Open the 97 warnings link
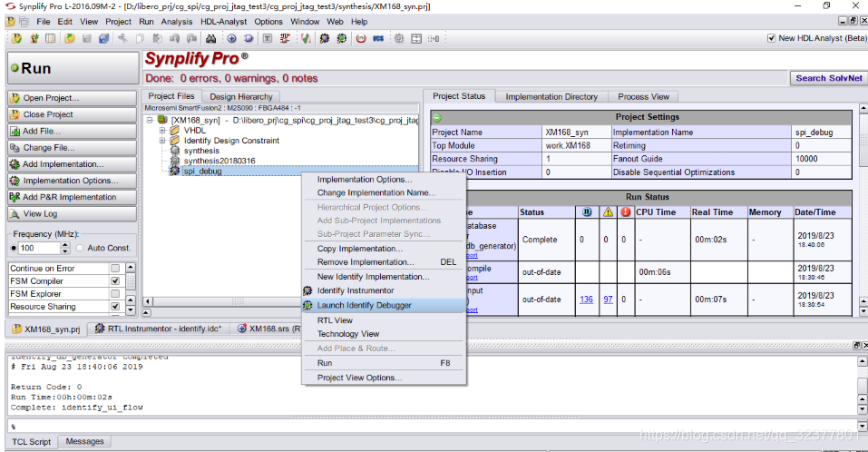The width and height of the screenshot is (868, 452). (x=608, y=300)
